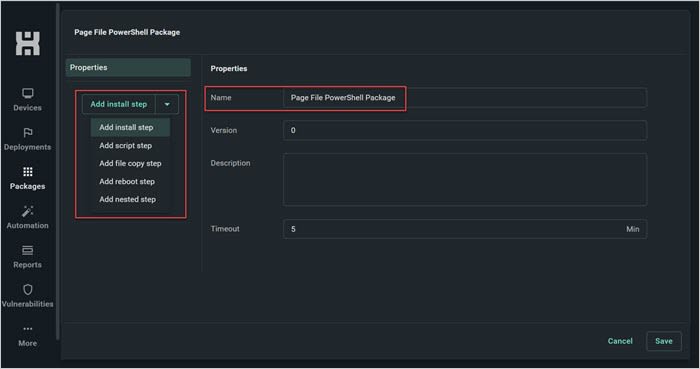Click the sidebar vertical scrollbar
Screen dimensions: 700x369
(58, 172)
